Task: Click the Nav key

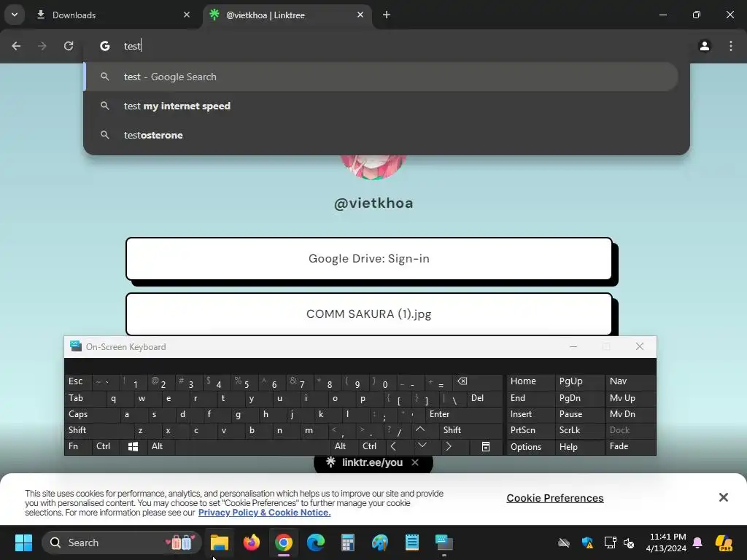Action: [631, 382]
